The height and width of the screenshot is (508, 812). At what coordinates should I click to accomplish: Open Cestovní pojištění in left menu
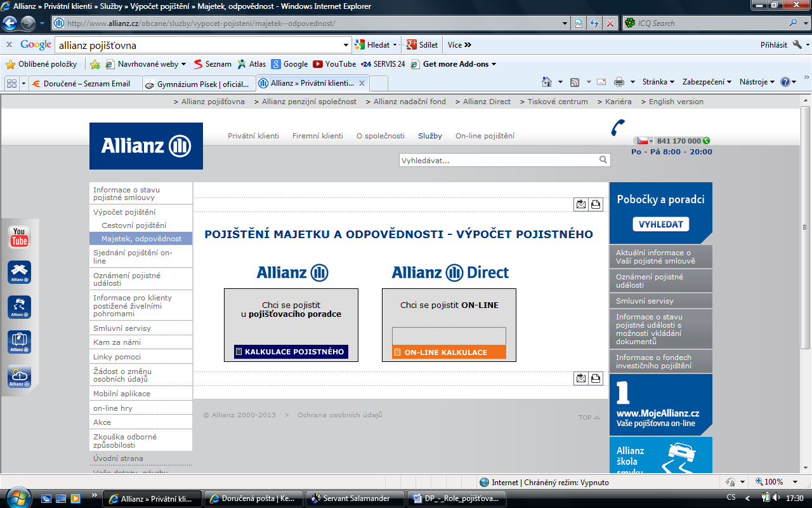pyautogui.click(x=134, y=225)
